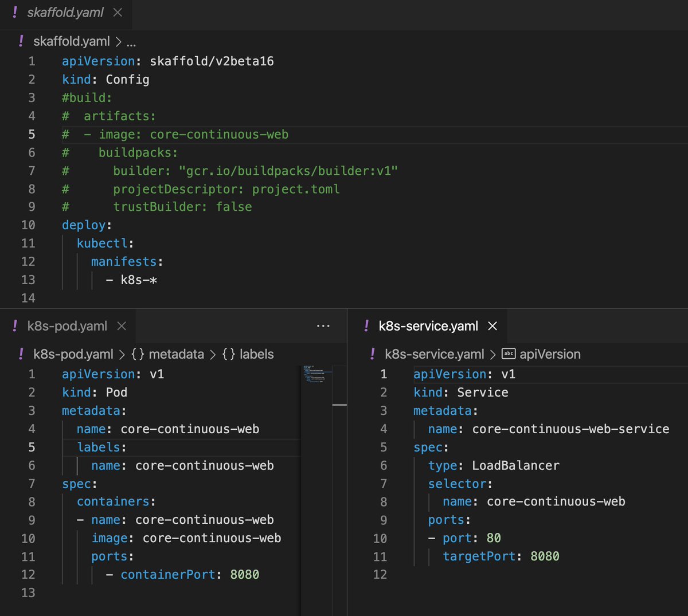Image resolution: width=688 pixels, height=616 pixels.
Task: Select apiVersion breadcrumb in service editor
Action: (x=550, y=354)
